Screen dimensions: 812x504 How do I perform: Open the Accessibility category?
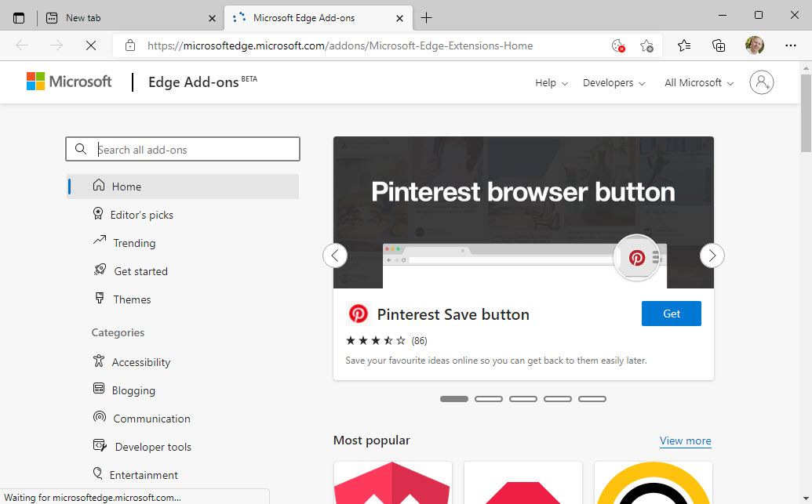pos(132,361)
